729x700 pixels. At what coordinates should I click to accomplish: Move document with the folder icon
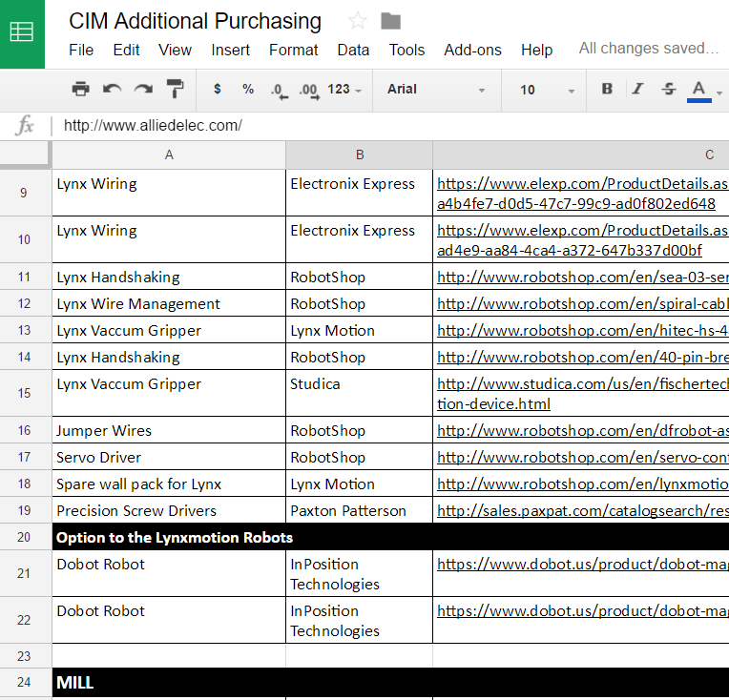coord(390,21)
